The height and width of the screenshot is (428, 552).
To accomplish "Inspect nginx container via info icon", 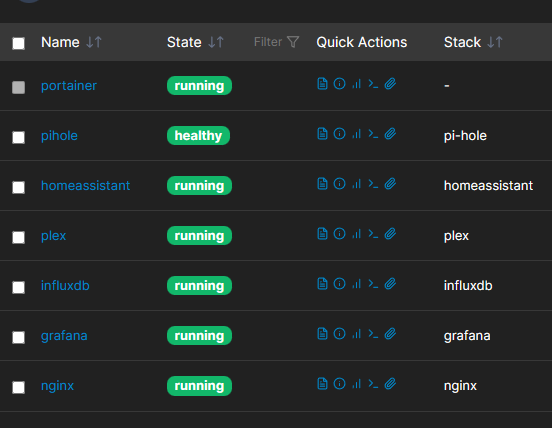I will click(339, 384).
